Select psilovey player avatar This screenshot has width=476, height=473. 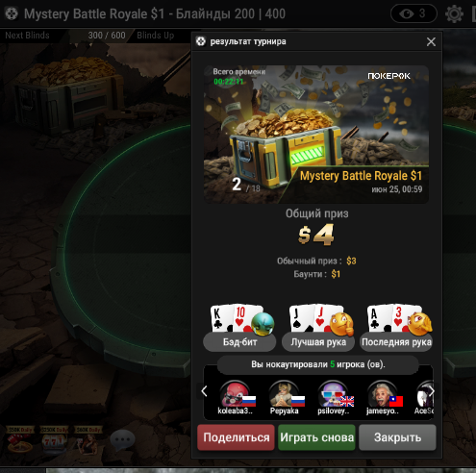[333, 394]
